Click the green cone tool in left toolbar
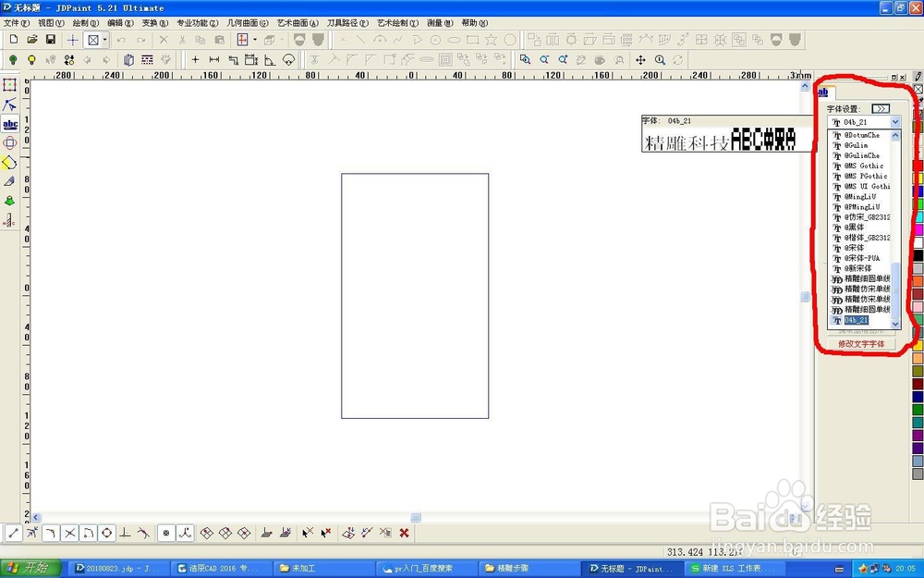Image resolution: width=924 pixels, height=578 pixels. [9, 201]
